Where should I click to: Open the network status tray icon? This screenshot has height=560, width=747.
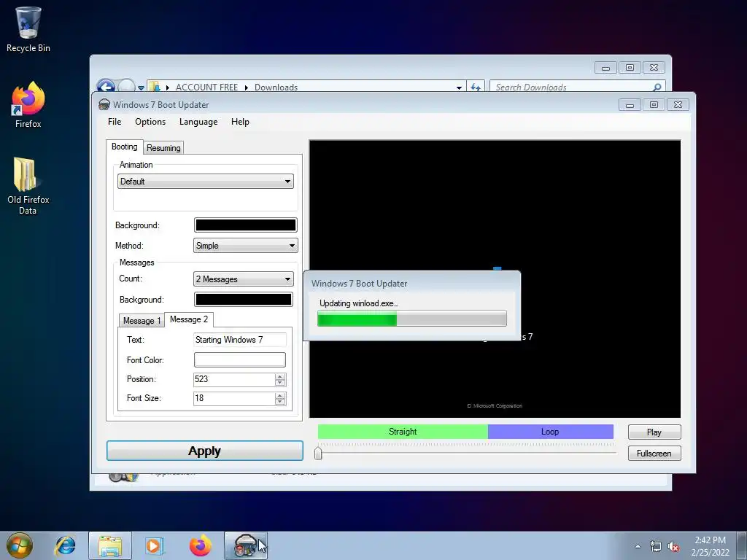656,546
